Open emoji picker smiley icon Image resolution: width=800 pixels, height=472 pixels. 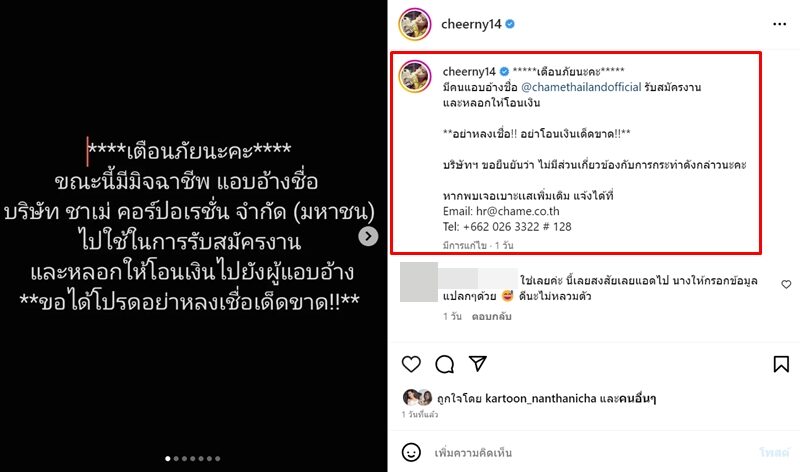(411, 453)
